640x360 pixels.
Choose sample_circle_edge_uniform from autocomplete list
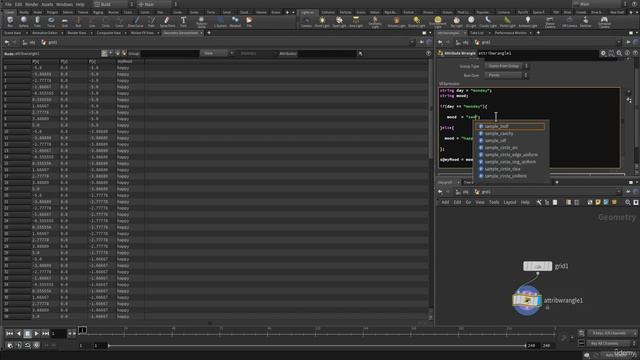[x=511, y=155]
